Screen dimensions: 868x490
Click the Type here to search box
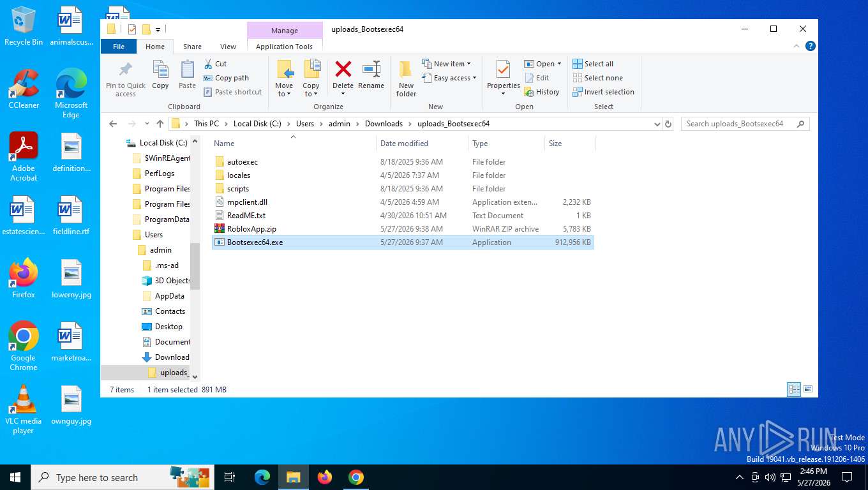tap(121, 477)
